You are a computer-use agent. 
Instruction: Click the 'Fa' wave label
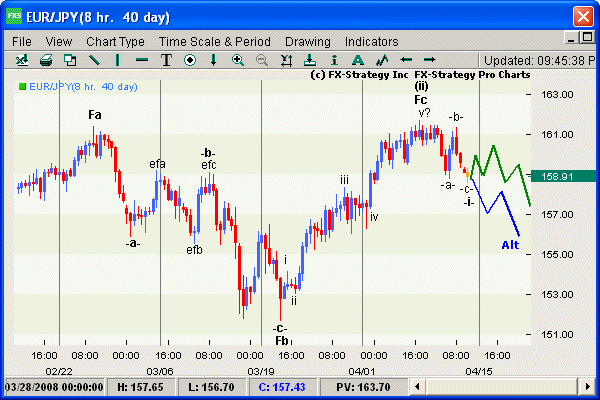tap(95, 114)
